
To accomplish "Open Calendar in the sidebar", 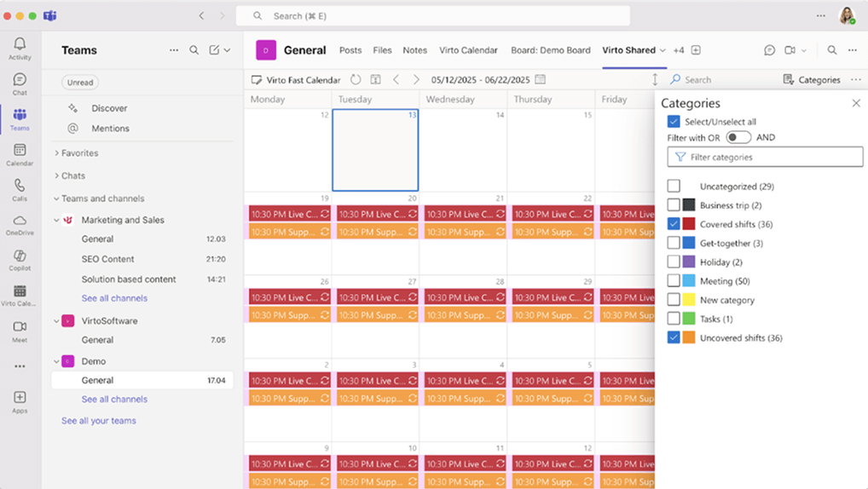I will (20, 155).
